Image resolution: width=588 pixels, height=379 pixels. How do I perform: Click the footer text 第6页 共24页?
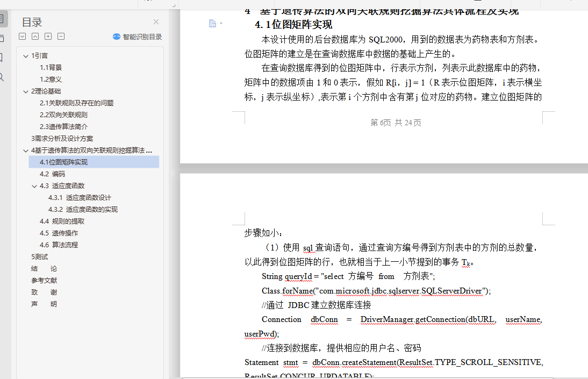click(396, 123)
